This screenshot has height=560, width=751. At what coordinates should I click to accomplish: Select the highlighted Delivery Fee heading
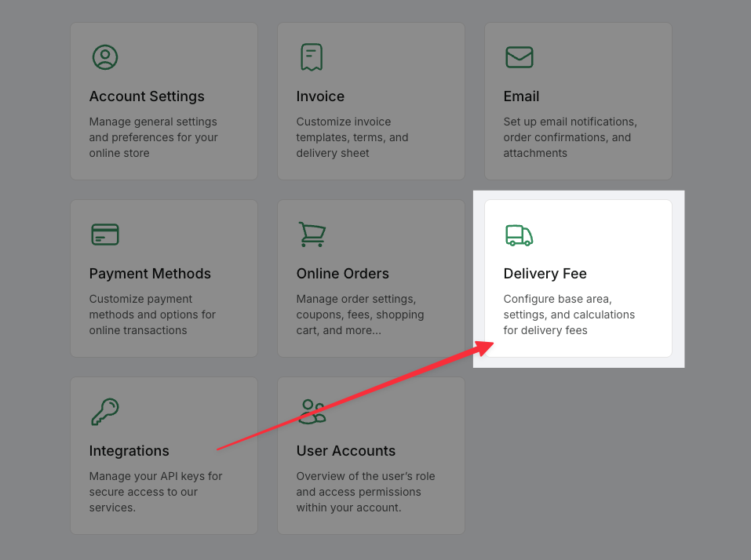point(545,274)
